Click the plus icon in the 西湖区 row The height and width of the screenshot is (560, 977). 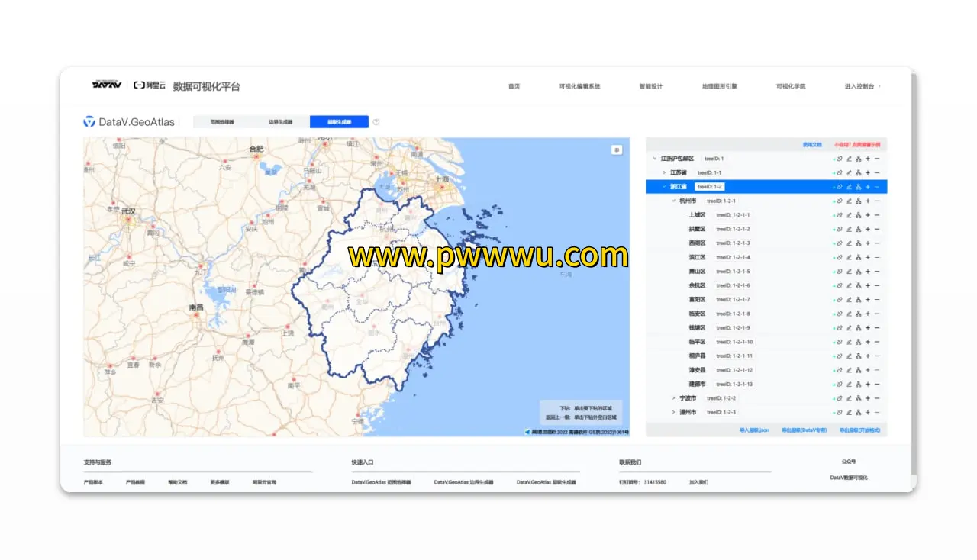(868, 243)
